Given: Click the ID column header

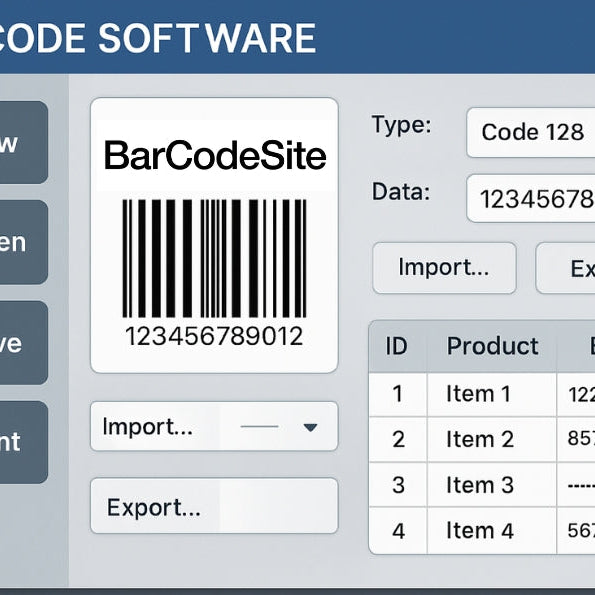Looking at the screenshot, I should click(397, 346).
